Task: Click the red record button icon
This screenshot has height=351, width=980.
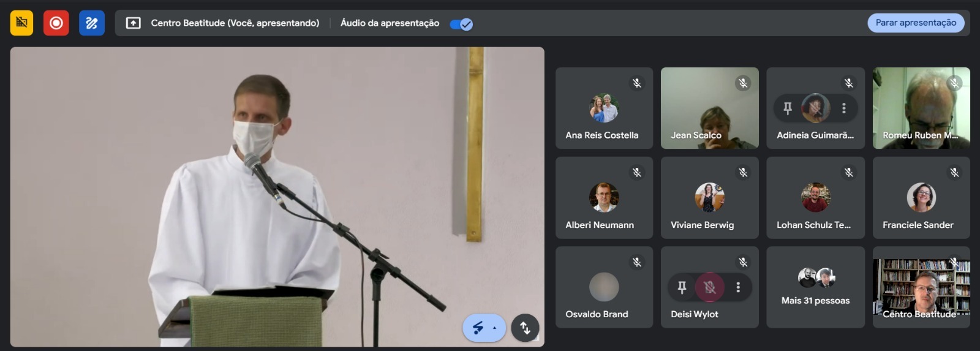Action: coord(56,23)
